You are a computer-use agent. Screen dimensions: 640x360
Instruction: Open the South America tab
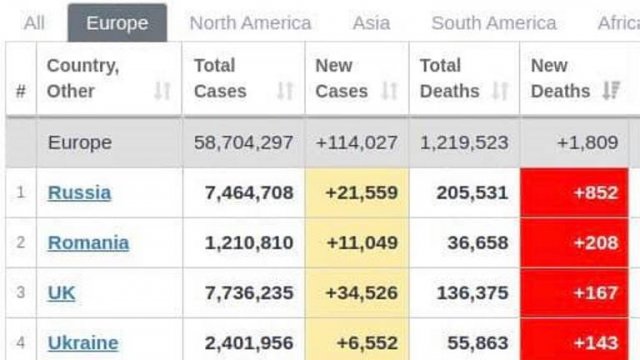click(x=493, y=23)
